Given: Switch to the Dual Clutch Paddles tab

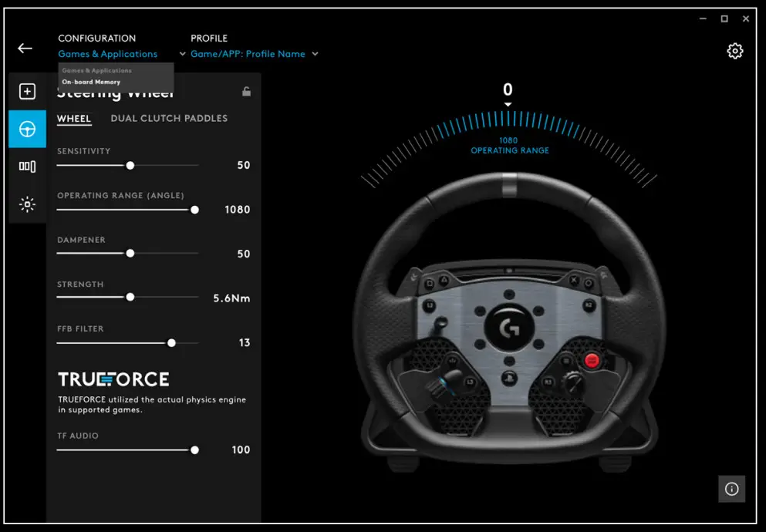Looking at the screenshot, I should (169, 118).
